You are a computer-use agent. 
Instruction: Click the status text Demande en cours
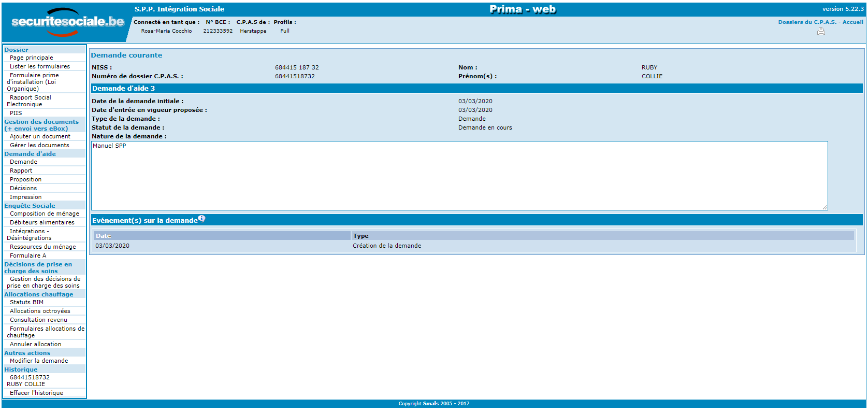(x=485, y=127)
